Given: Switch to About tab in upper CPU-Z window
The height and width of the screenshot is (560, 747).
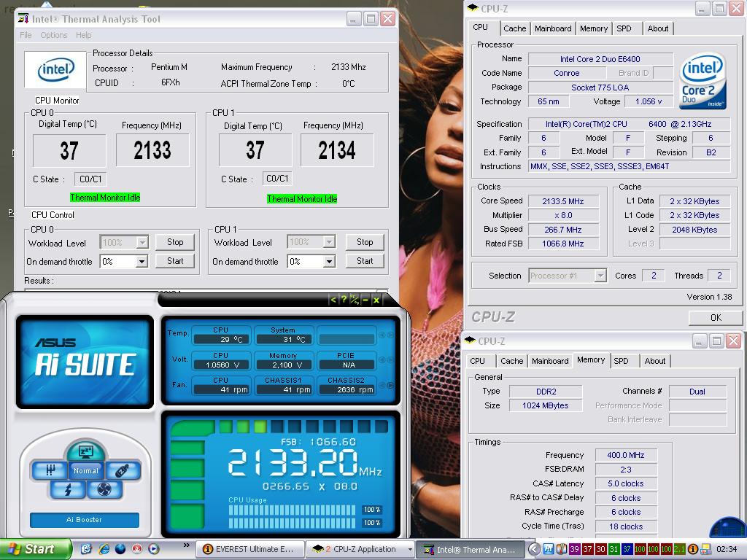Looking at the screenshot, I should (x=657, y=28).
